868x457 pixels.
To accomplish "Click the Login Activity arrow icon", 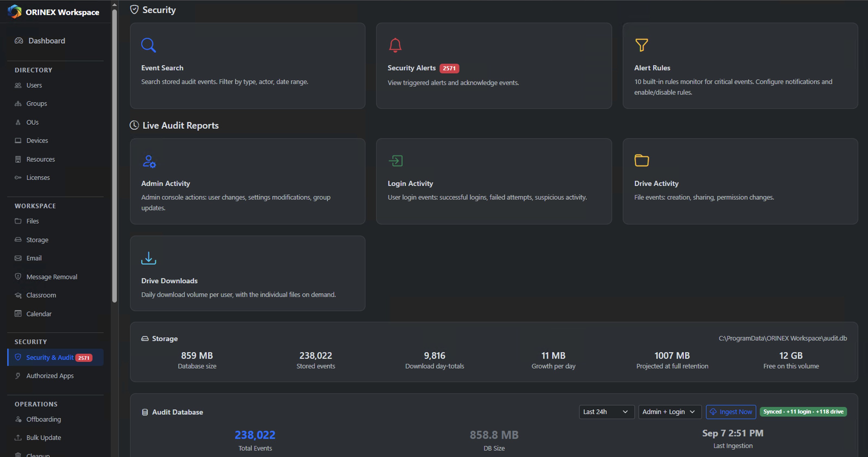I will [395, 161].
